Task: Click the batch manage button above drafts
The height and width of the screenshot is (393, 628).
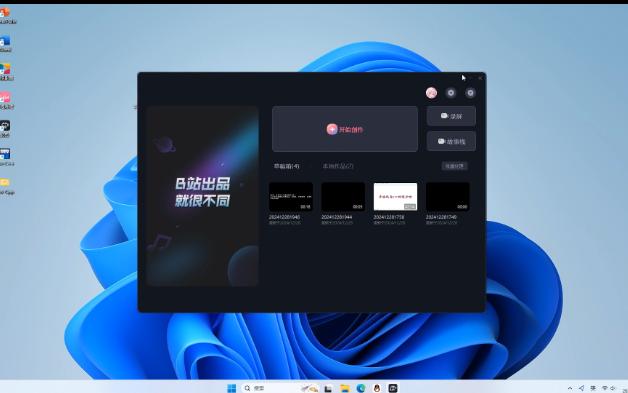Action: pos(454,166)
